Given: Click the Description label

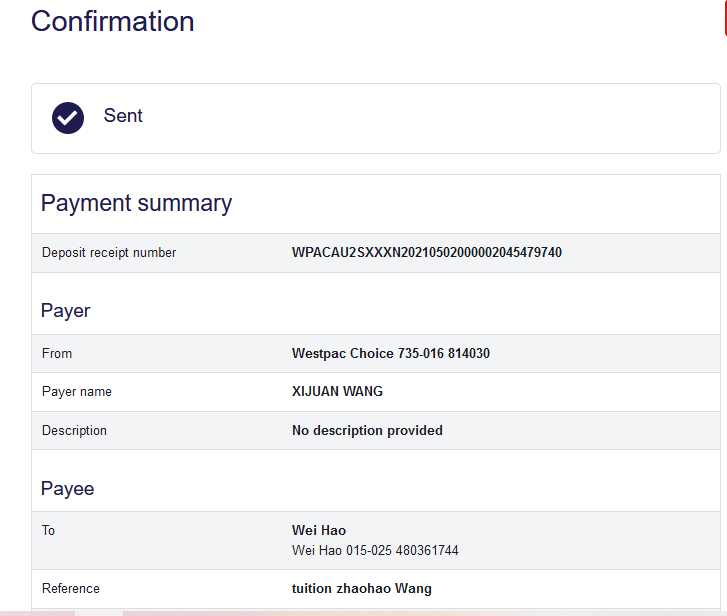Looking at the screenshot, I should click(74, 431).
